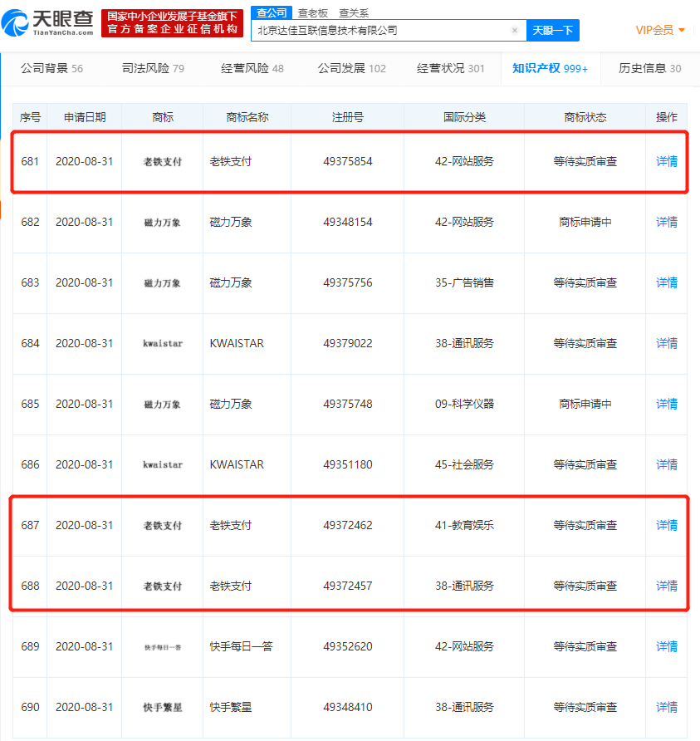This screenshot has height=741, width=700.
Task: Open 详情 for row 688
Action: (x=667, y=586)
